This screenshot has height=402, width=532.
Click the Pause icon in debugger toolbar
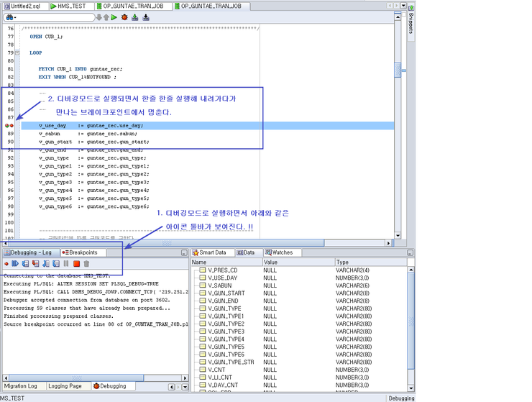pos(66,264)
